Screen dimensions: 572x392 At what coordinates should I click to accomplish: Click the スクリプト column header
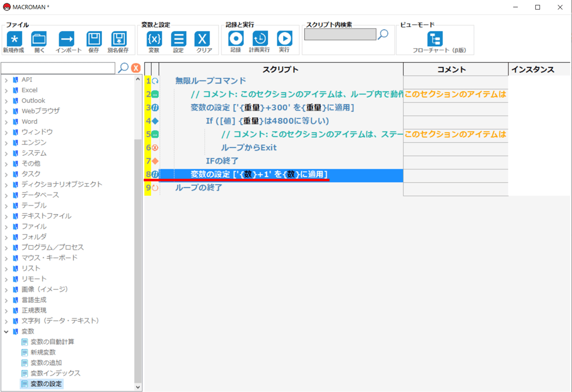coord(281,69)
